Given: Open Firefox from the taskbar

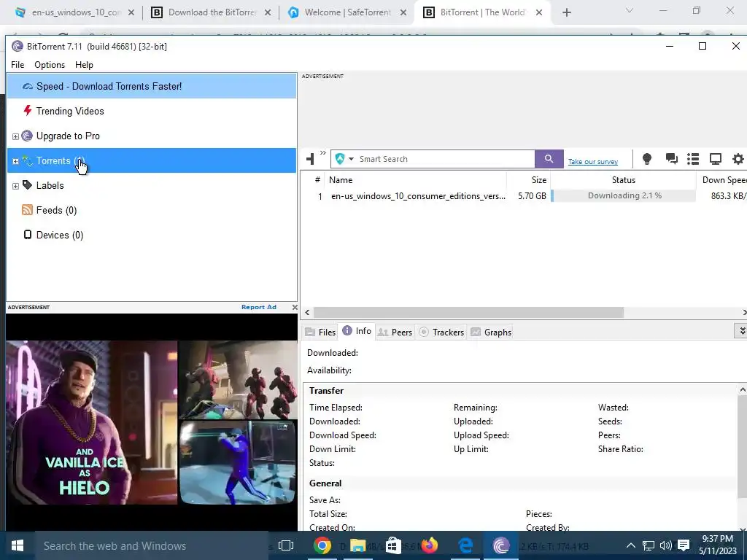Looking at the screenshot, I should pyautogui.click(x=429, y=545).
